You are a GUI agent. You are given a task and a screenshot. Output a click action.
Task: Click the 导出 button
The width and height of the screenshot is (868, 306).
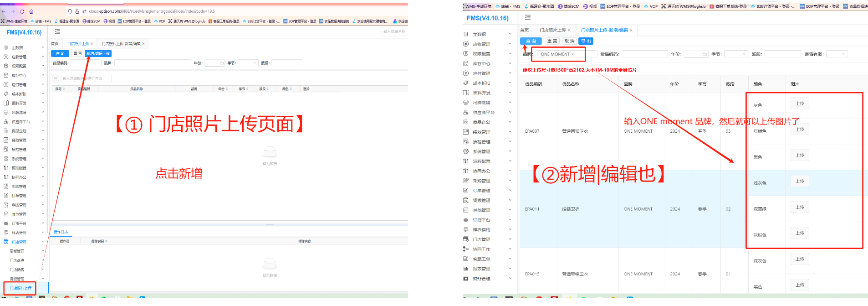[x=586, y=41]
